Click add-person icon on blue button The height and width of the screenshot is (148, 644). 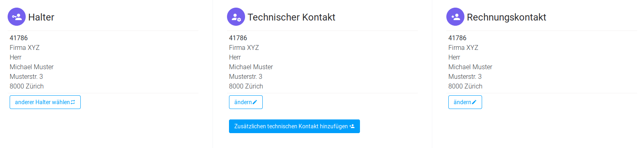click(x=352, y=126)
